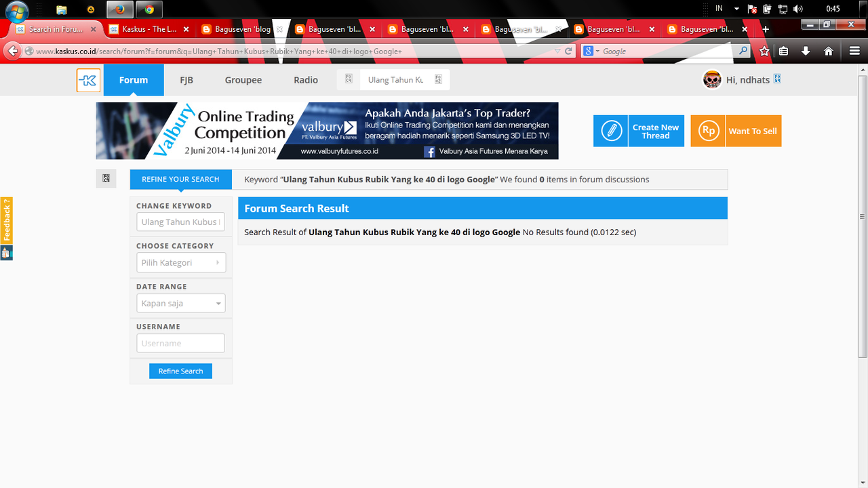Launch Chrome from the taskbar

(x=149, y=9)
